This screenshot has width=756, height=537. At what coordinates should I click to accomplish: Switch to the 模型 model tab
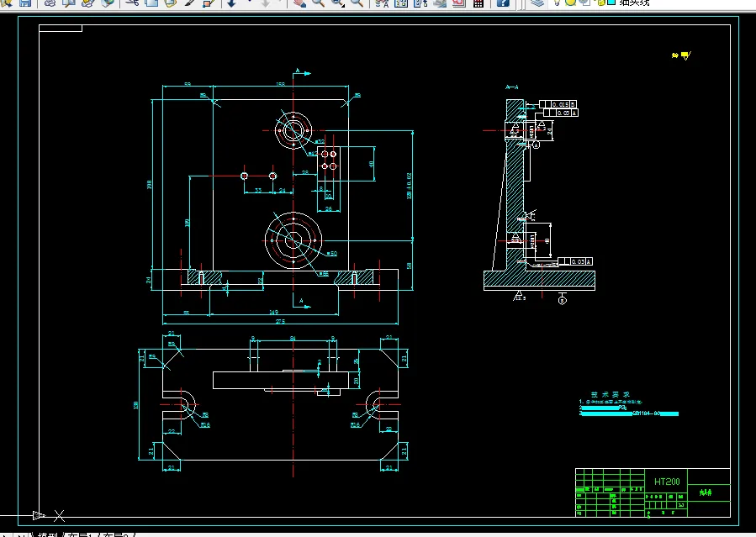coord(47,534)
